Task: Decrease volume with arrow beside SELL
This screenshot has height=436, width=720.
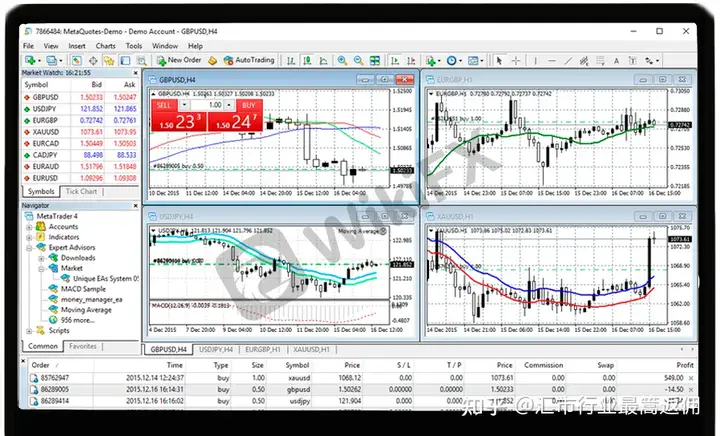Action: pyautogui.click(x=184, y=105)
